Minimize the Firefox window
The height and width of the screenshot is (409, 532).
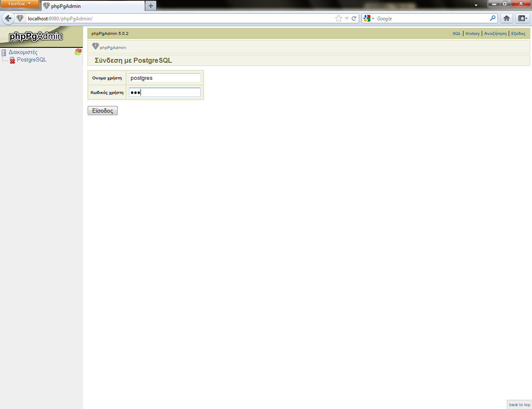point(494,4)
